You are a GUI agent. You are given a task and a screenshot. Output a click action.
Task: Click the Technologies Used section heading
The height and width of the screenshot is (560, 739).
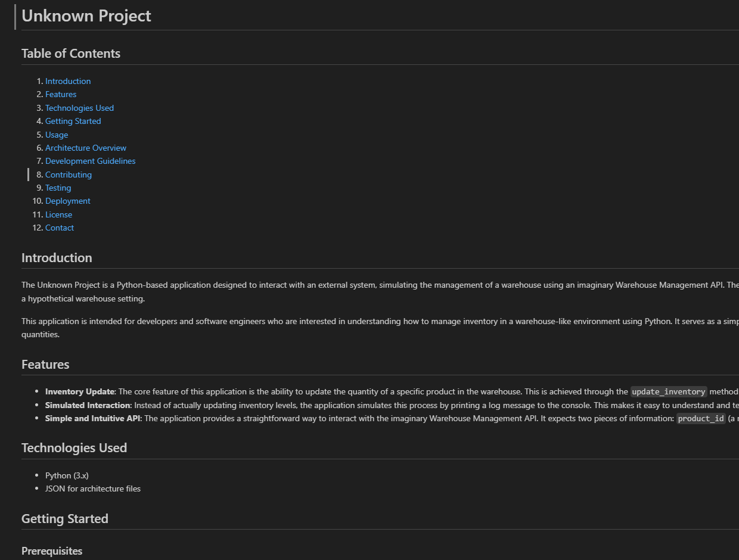click(74, 448)
